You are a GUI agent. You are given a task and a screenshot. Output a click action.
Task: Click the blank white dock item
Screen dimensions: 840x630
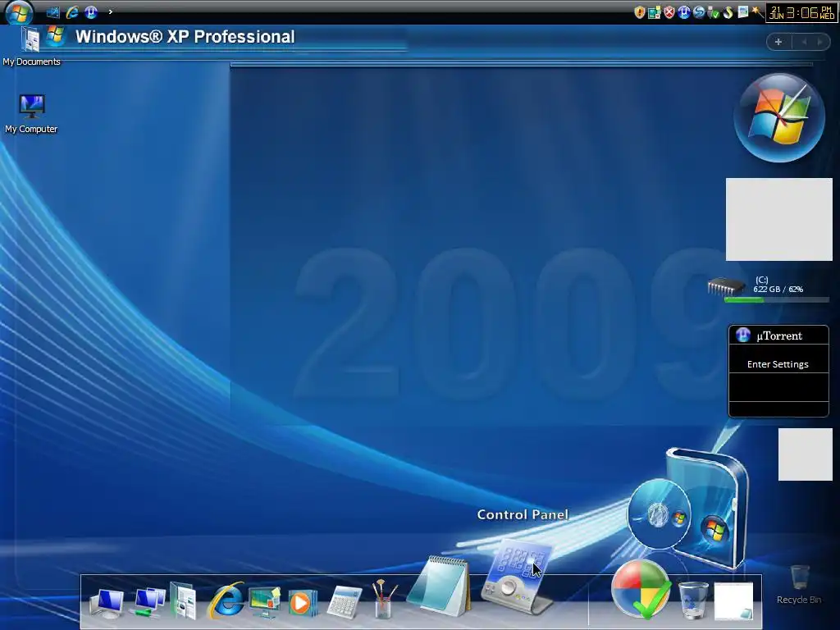point(734,601)
